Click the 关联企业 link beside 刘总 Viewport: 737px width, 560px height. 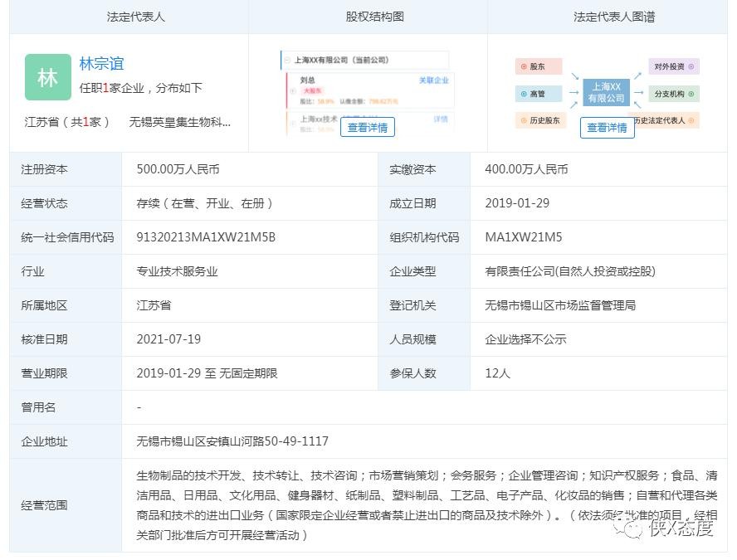(433, 80)
